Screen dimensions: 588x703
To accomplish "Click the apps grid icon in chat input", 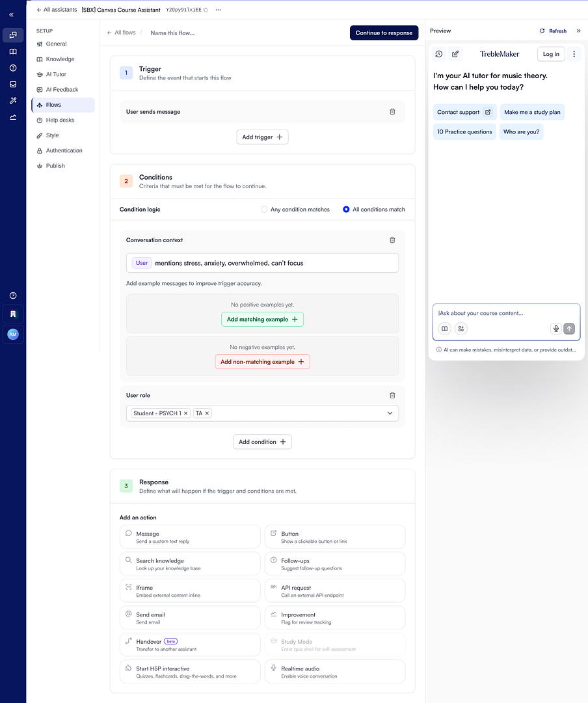I will click(461, 329).
